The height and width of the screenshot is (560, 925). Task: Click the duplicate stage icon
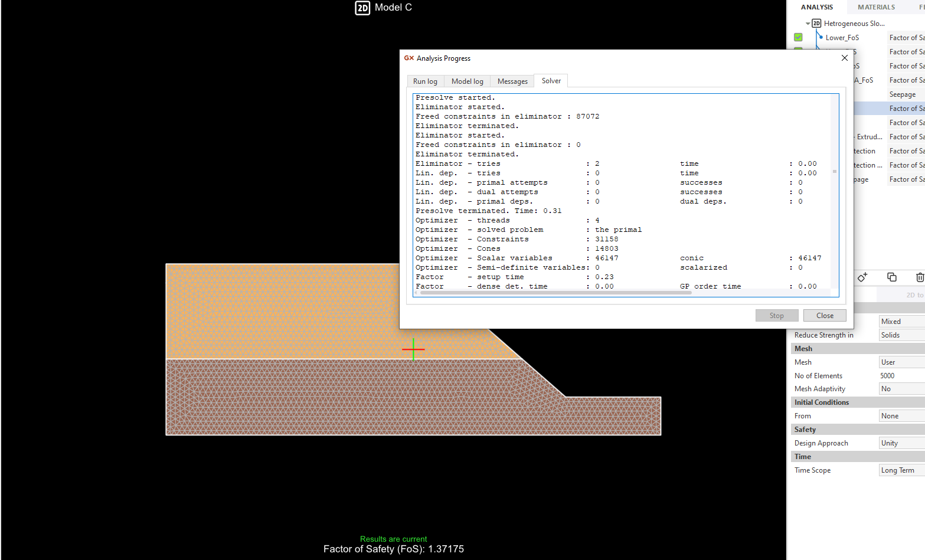click(891, 277)
